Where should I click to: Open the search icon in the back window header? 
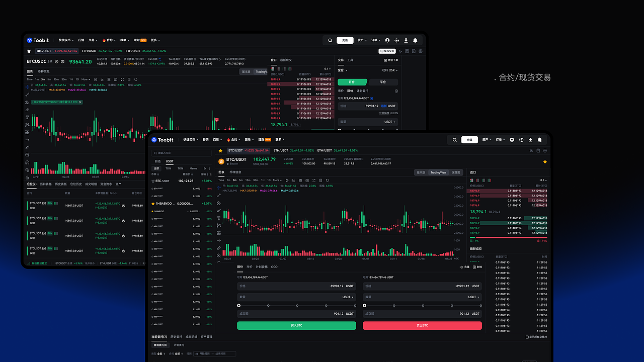[x=330, y=40]
